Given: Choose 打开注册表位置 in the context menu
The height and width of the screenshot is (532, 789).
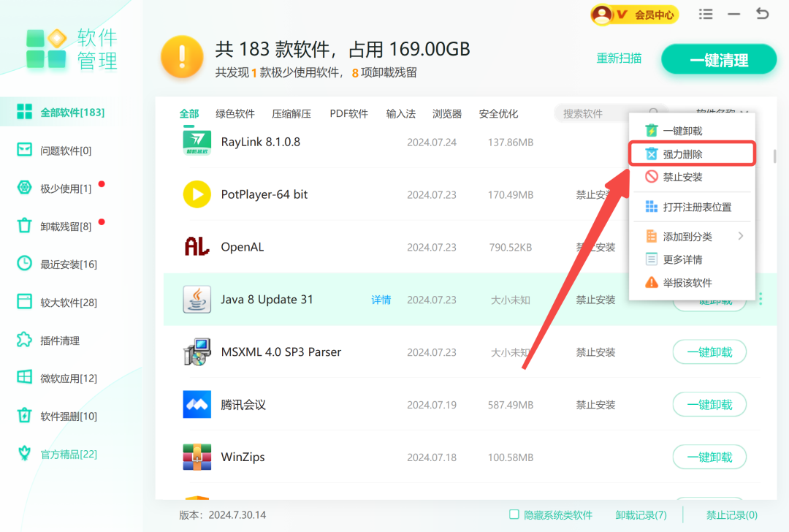Looking at the screenshot, I should (x=692, y=207).
